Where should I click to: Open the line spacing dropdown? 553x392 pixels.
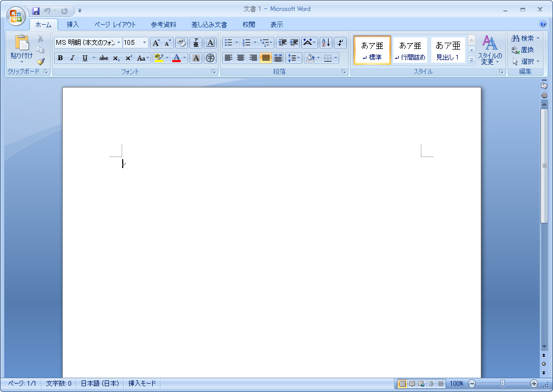pos(294,58)
